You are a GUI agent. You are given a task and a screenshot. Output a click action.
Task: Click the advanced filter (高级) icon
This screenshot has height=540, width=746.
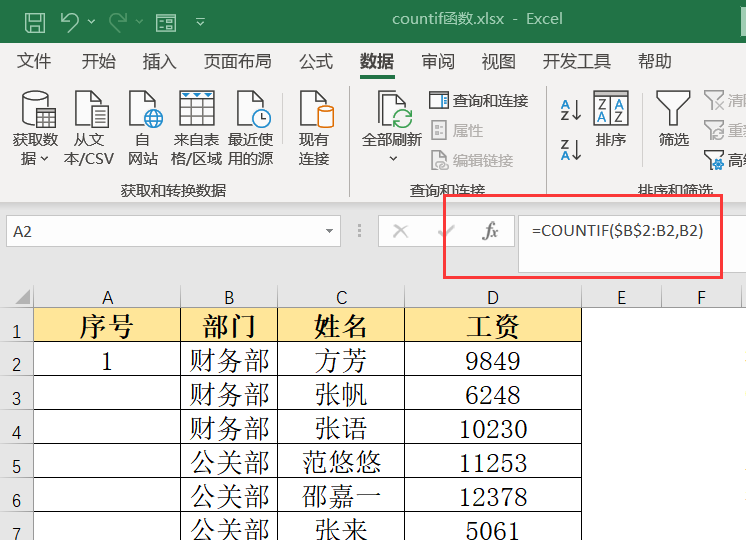(x=714, y=160)
